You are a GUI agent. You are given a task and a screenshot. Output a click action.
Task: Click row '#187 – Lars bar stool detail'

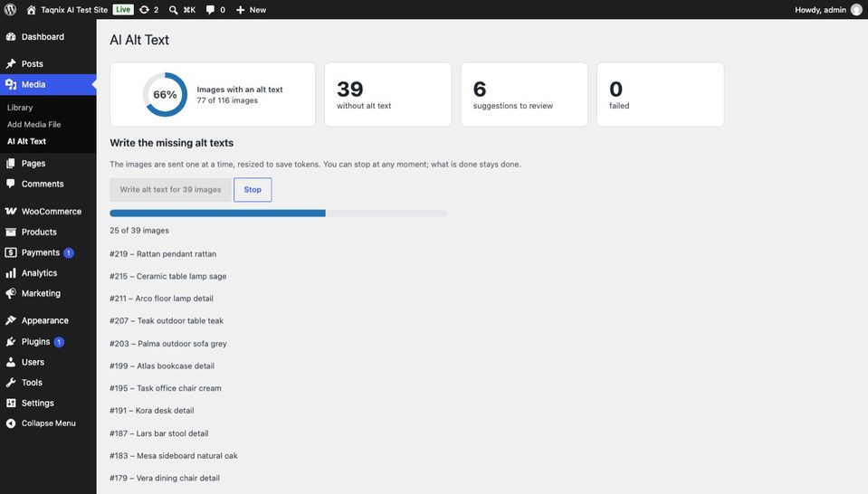[x=159, y=433]
